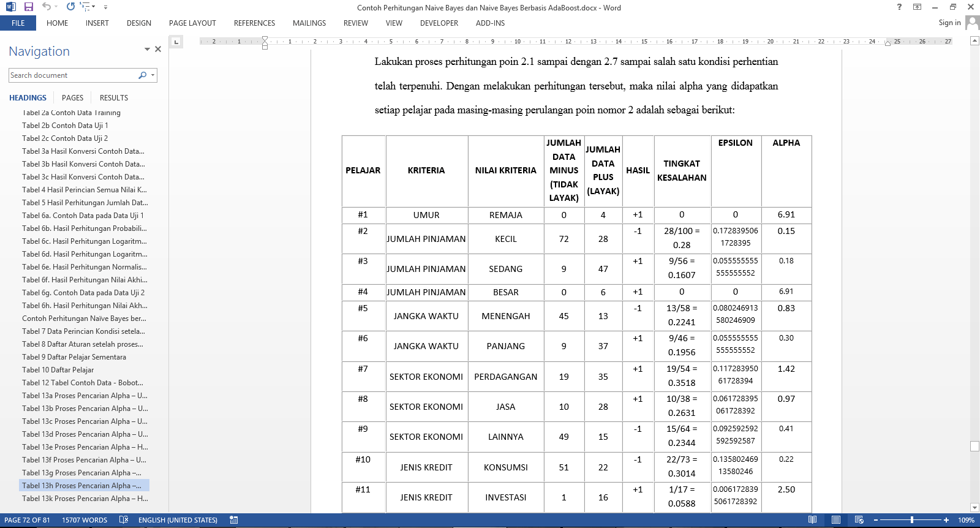980x528 pixels.
Task: Click the Undo arrow icon
Action: pyautogui.click(x=47, y=7)
